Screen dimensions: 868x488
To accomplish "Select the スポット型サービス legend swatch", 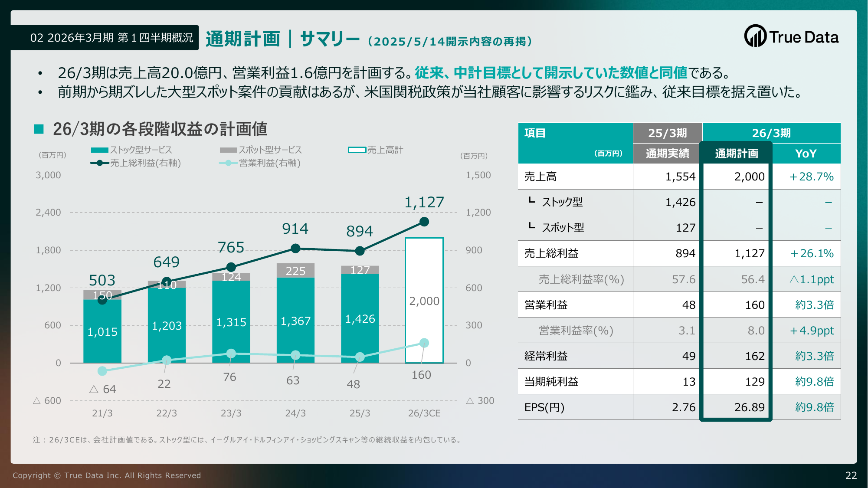I will [x=228, y=150].
